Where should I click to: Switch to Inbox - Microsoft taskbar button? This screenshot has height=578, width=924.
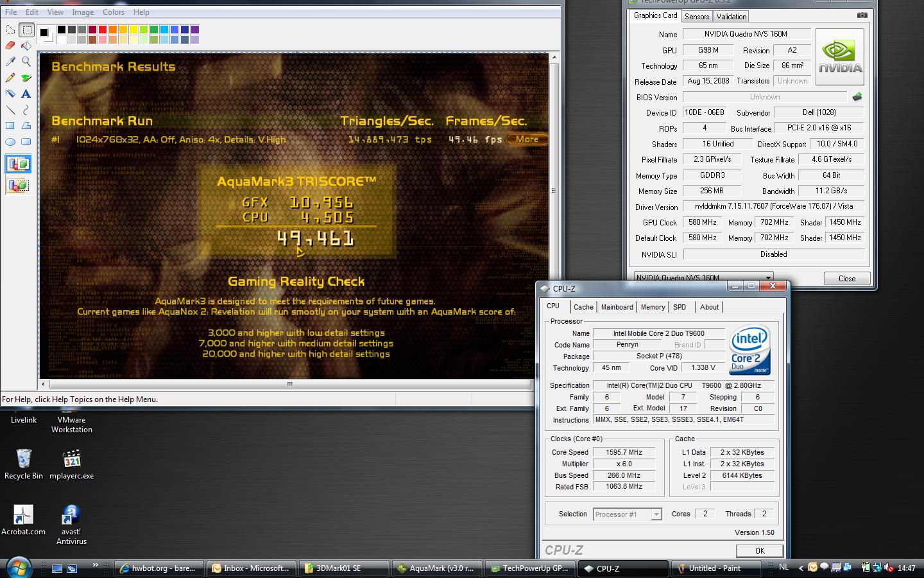[252, 568]
